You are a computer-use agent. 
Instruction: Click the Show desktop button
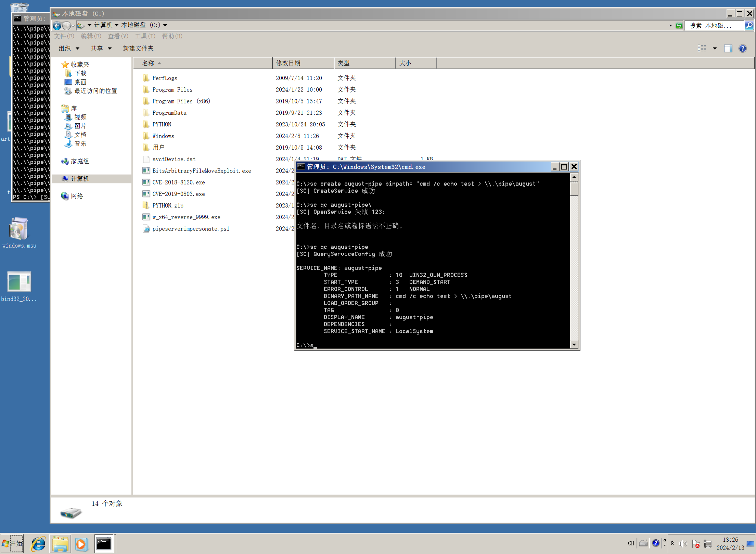(751, 544)
